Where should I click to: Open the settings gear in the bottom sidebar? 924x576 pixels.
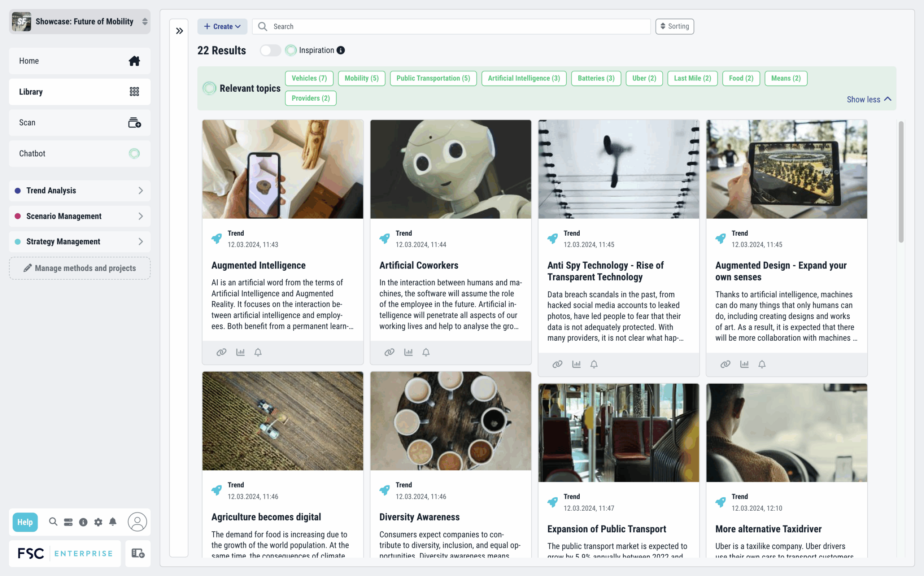point(98,522)
